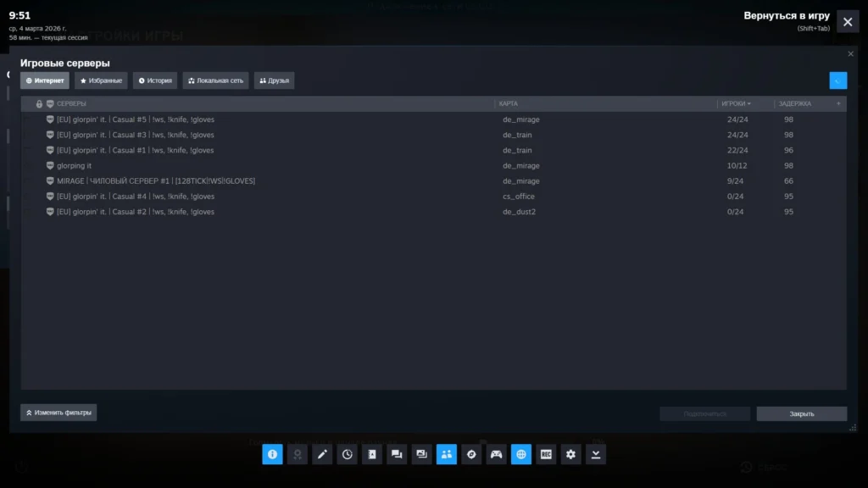Open the game notes pencil icon
The height and width of the screenshot is (488, 868).
(322, 454)
